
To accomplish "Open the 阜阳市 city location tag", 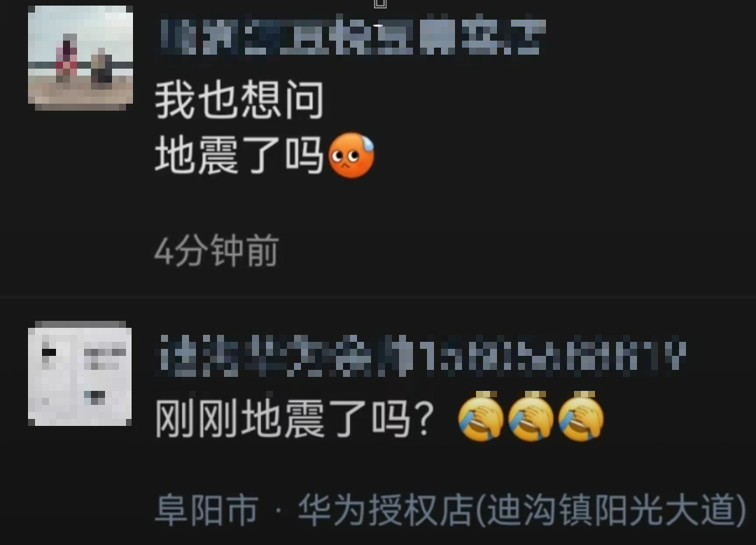I will (206, 510).
